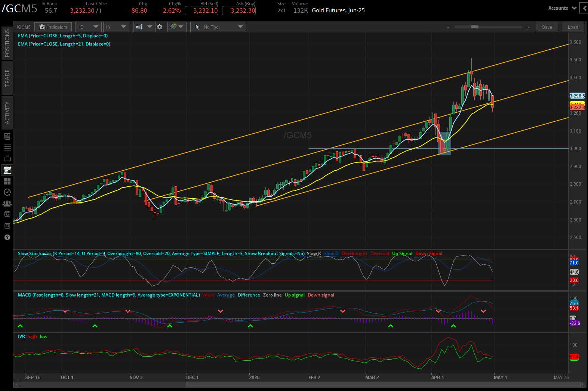The height and width of the screenshot is (391, 588).
Task: Open the TV media sidebar icon
Action: 7,159
